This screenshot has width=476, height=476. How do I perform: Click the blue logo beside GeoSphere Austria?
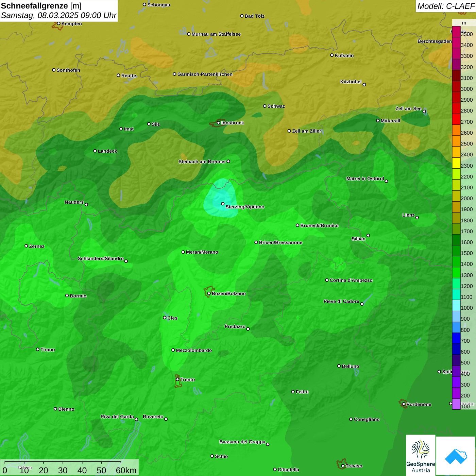[456, 456]
